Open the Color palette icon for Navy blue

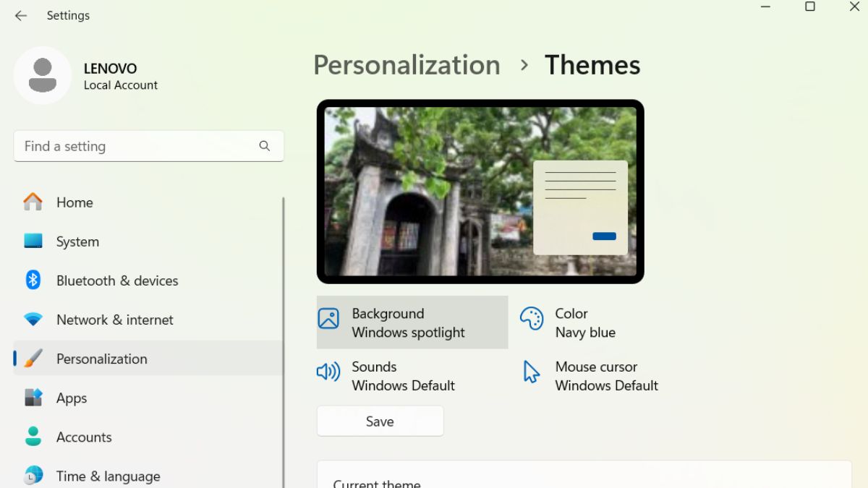[532, 319]
